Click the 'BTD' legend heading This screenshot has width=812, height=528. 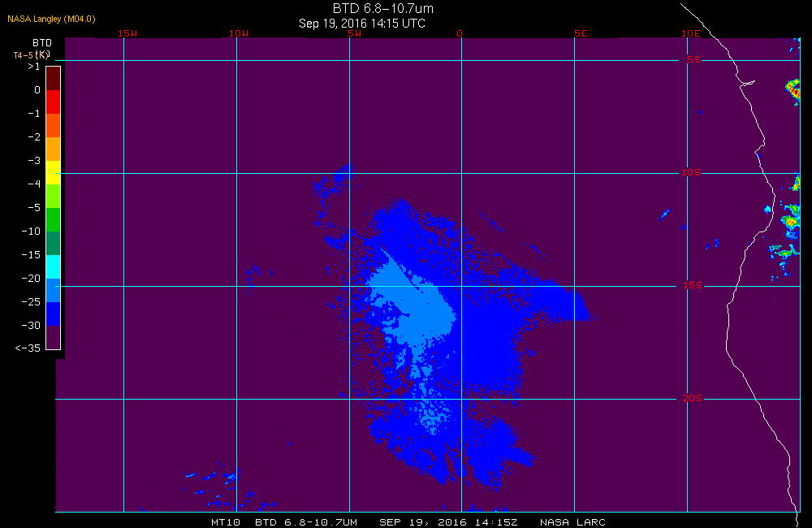click(x=42, y=42)
